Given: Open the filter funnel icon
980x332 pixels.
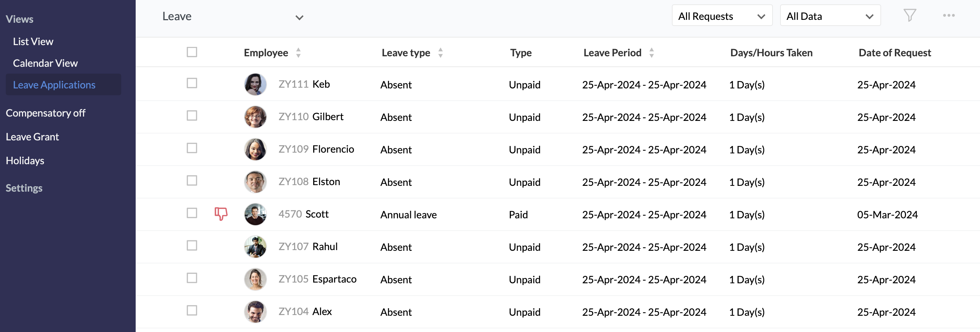Looking at the screenshot, I should (x=909, y=16).
